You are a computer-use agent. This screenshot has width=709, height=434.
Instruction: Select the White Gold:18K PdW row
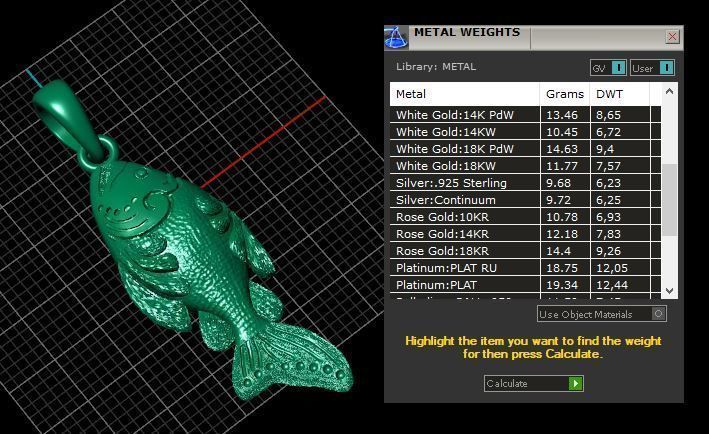pos(525,149)
